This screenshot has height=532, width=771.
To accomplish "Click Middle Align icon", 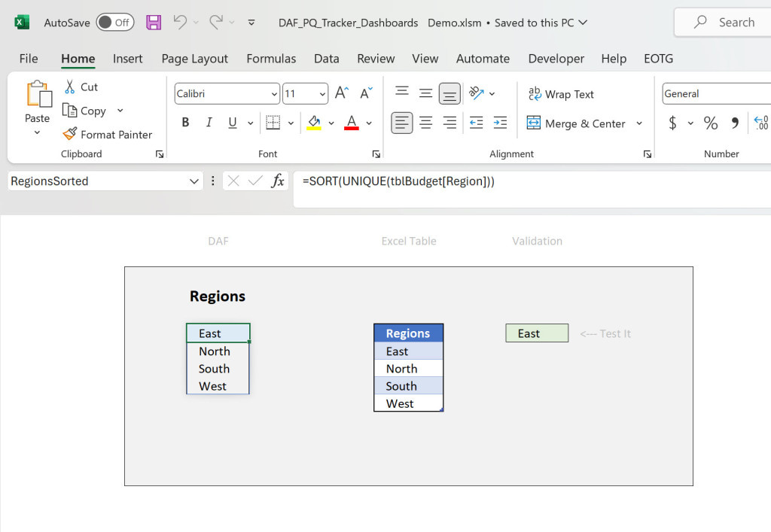I will tap(426, 93).
